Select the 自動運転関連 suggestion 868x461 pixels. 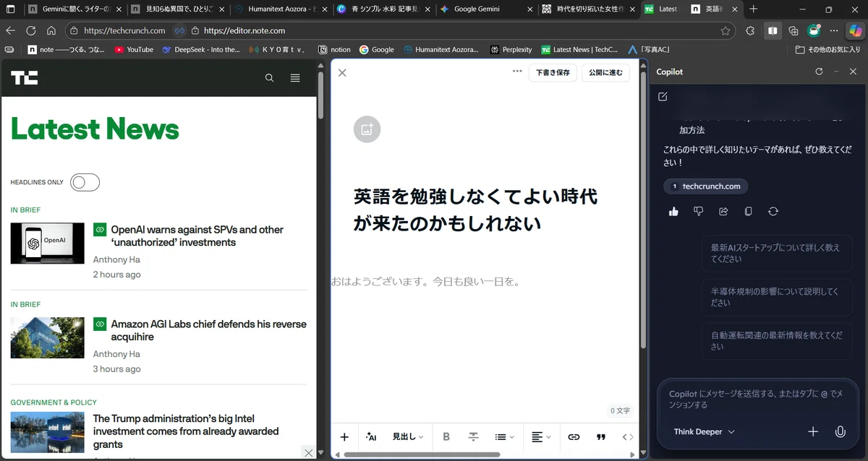(x=777, y=341)
